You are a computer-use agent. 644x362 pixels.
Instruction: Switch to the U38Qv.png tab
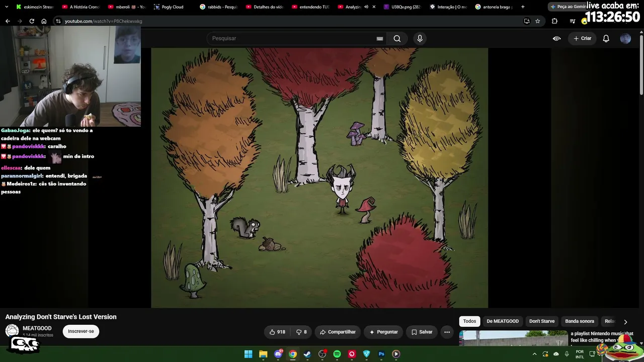coord(401,7)
